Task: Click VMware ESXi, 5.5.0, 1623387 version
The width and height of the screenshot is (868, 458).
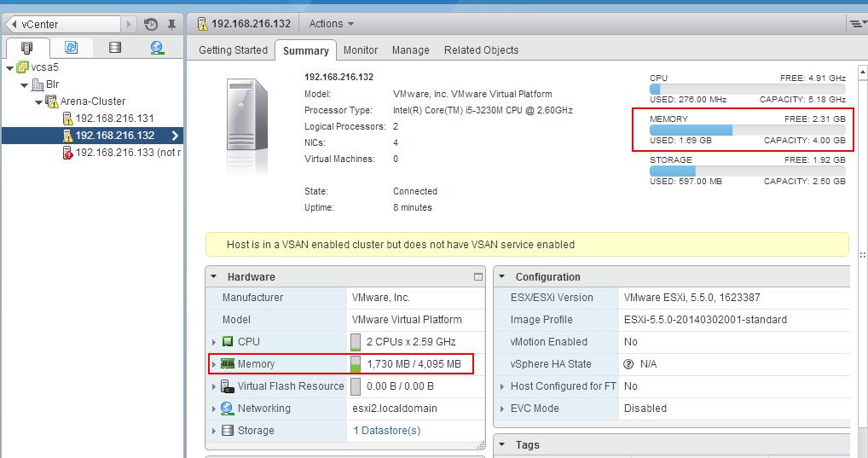Action: point(692,298)
